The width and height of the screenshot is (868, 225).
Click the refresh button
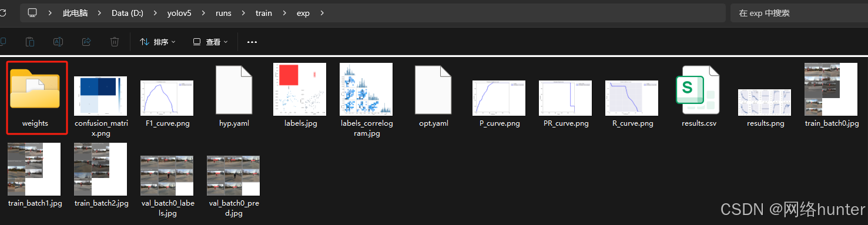[x=3, y=13]
